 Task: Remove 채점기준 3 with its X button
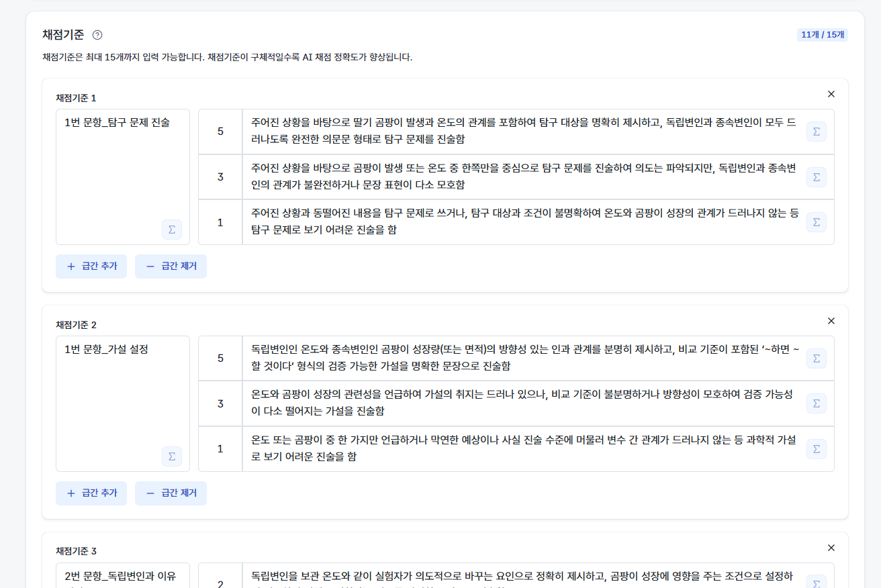click(831, 548)
